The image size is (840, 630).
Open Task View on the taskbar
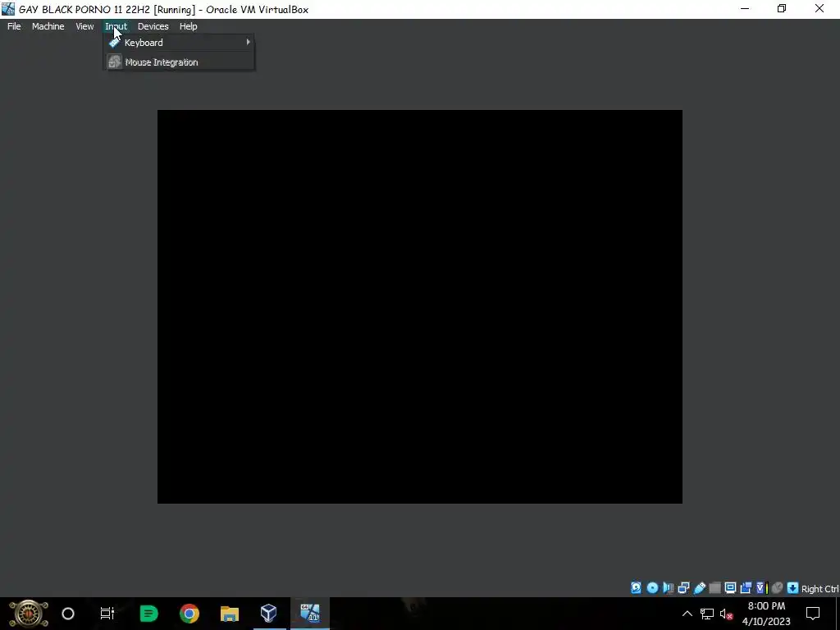coord(107,614)
